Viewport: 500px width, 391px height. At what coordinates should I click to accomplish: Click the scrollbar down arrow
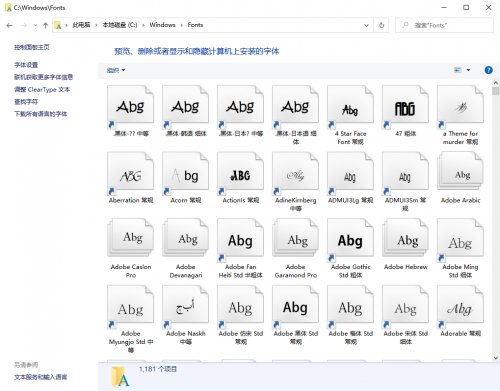[495, 358]
